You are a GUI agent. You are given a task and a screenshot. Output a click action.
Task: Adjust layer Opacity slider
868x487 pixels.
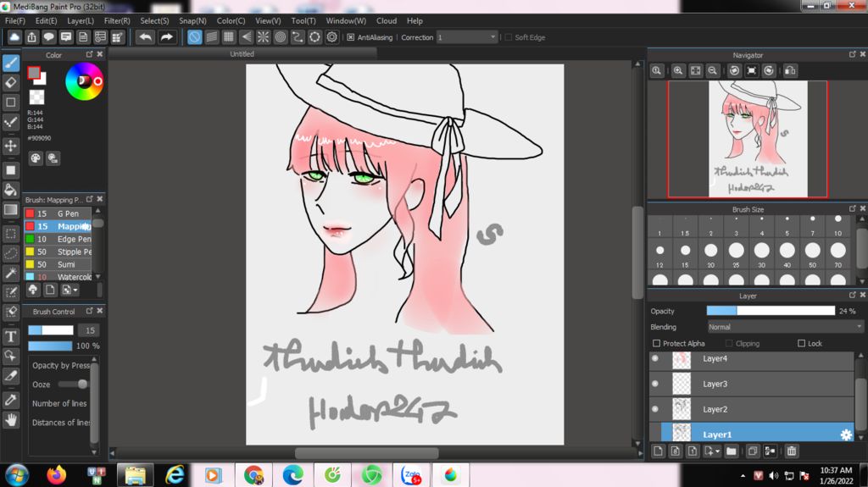[x=771, y=311]
